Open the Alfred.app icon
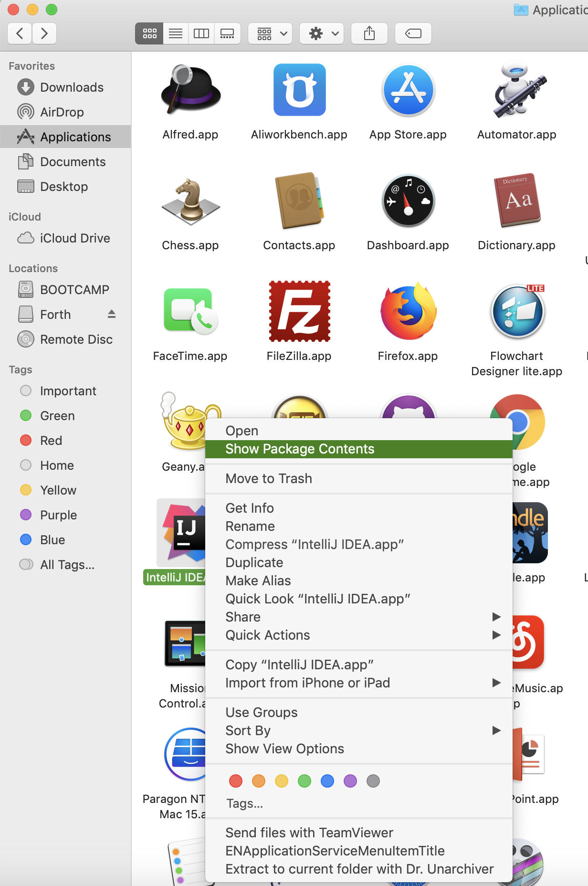Image resolution: width=588 pixels, height=886 pixels. click(x=190, y=90)
